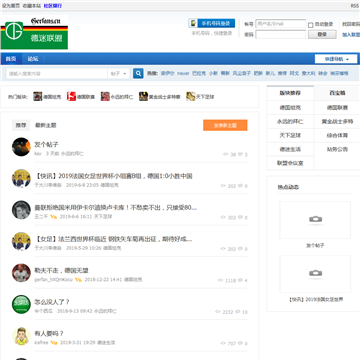
Task: Click the blue magnifier search button
Action: pos(138,73)
